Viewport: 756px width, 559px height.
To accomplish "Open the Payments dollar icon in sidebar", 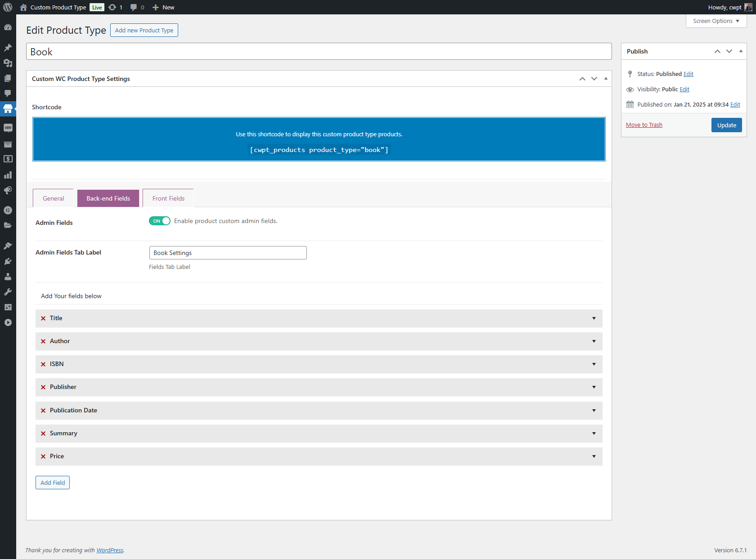I will (x=8, y=159).
